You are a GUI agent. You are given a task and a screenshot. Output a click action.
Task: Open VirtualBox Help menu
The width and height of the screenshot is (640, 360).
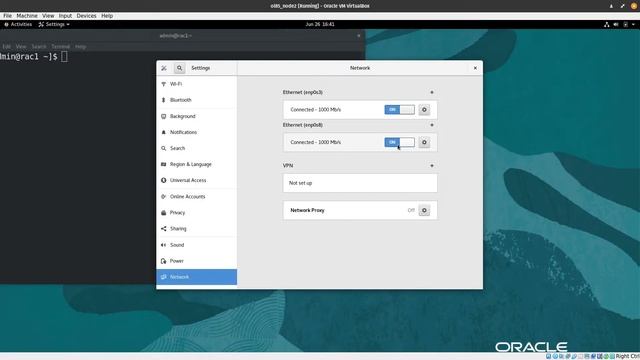coord(107,16)
